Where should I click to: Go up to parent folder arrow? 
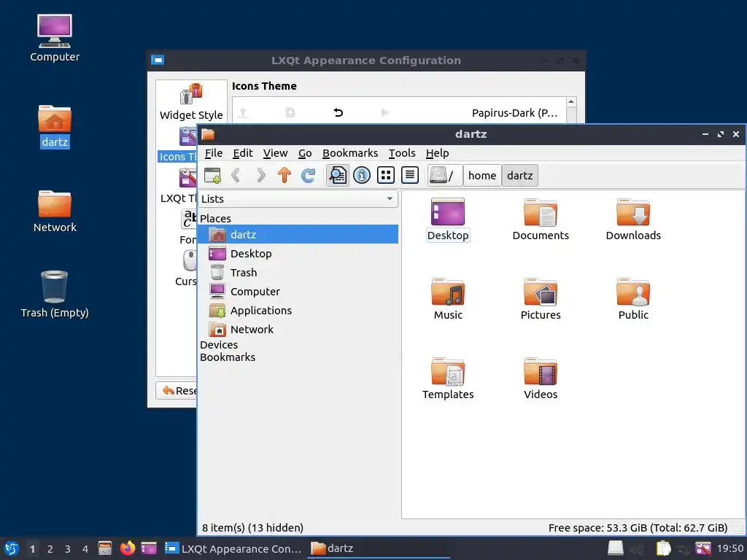point(285,175)
